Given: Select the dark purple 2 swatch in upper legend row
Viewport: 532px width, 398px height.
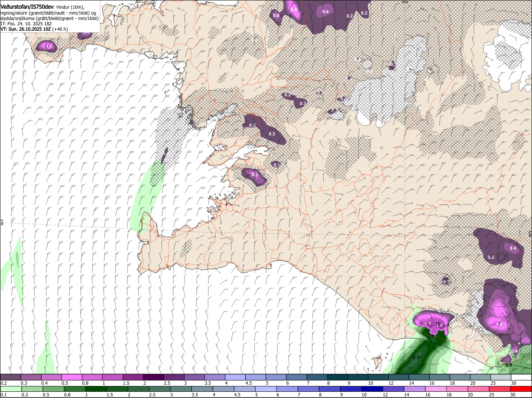Looking at the screenshot, I should (153, 377).
